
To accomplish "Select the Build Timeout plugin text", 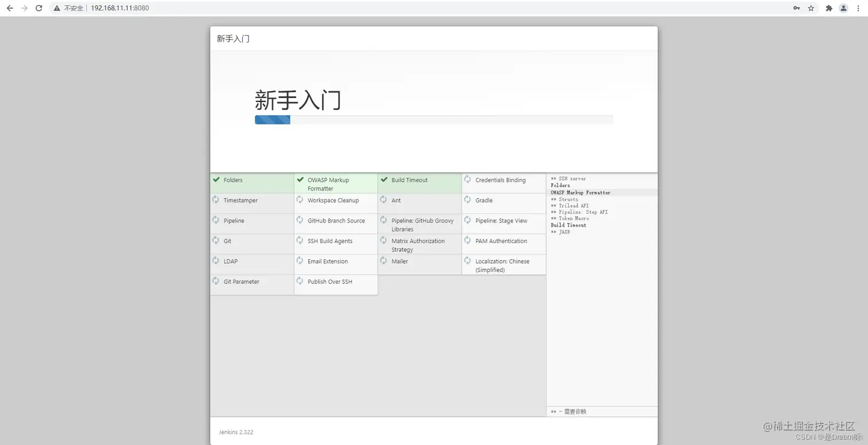I will (x=409, y=180).
